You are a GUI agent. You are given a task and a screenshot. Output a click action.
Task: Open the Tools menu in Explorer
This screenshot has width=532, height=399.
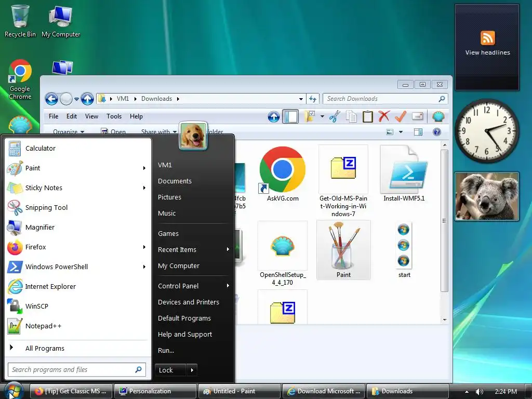(x=114, y=116)
